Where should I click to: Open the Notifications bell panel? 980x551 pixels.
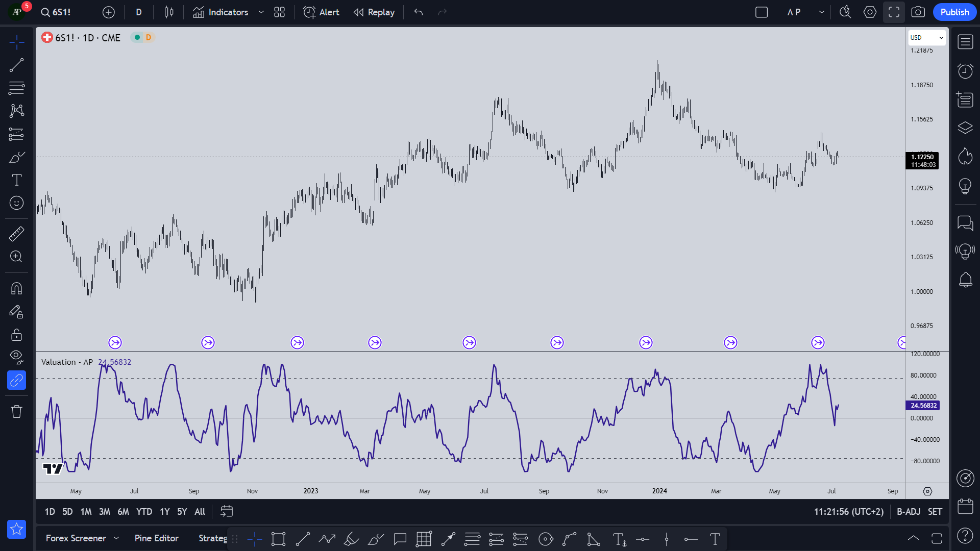click(966, 280)
